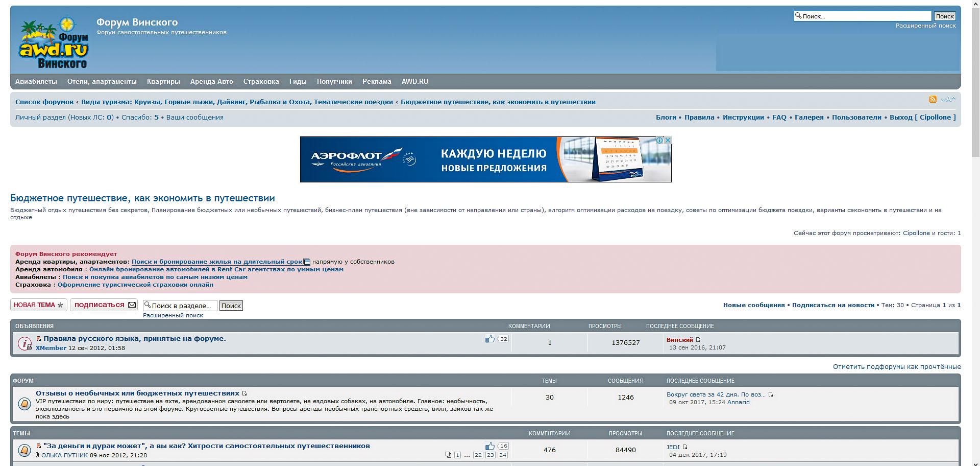The image size is (980, 466).
Task: Click the font size change icon
Action: 948,99
